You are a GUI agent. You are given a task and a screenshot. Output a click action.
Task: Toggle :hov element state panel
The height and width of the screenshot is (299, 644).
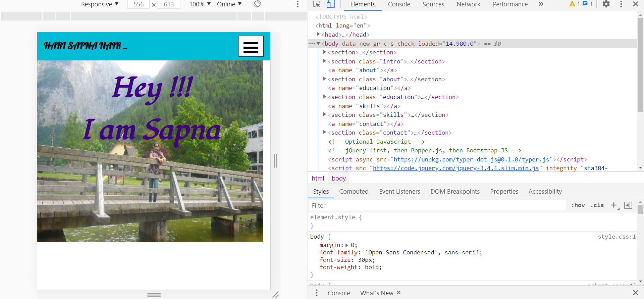click(578, 205)
